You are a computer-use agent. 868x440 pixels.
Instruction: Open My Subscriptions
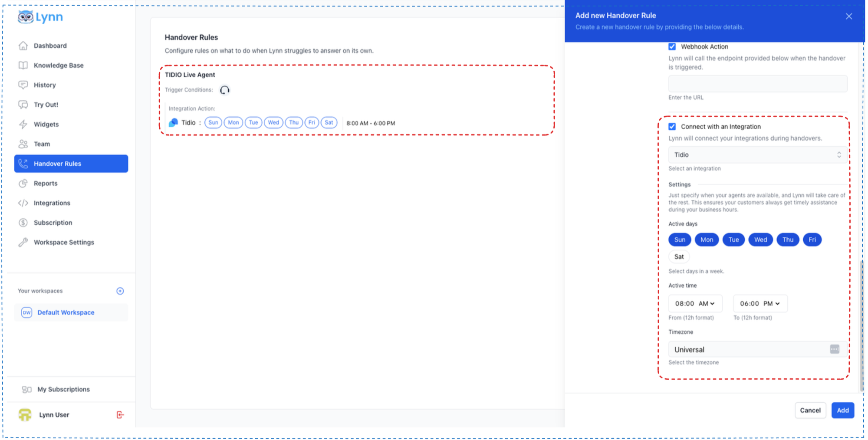[63, 389]
